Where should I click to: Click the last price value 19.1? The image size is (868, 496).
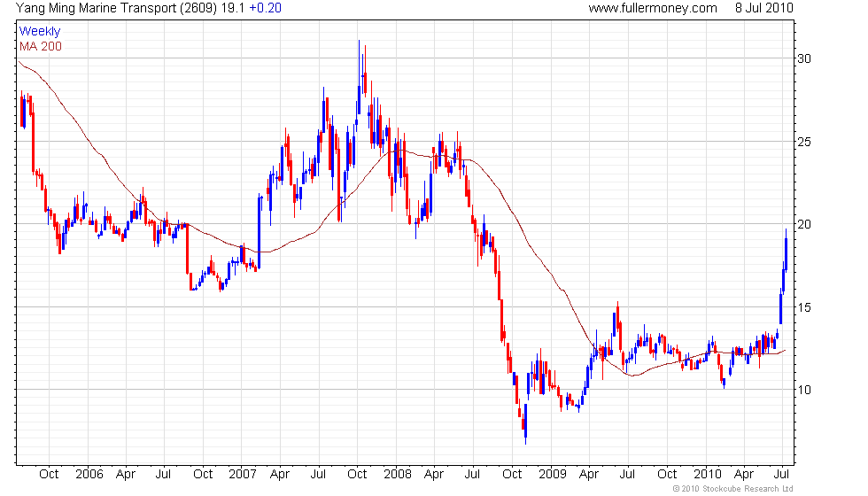coord(233,8)
